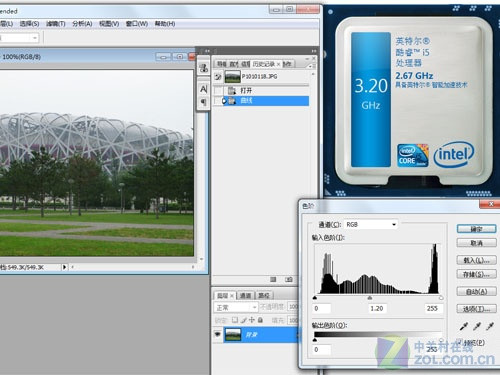Viewport: 500px width, 375px height.
Task: Toggle the 预览(P) checkbox in Levels
Action: click(x=459, y=342)
